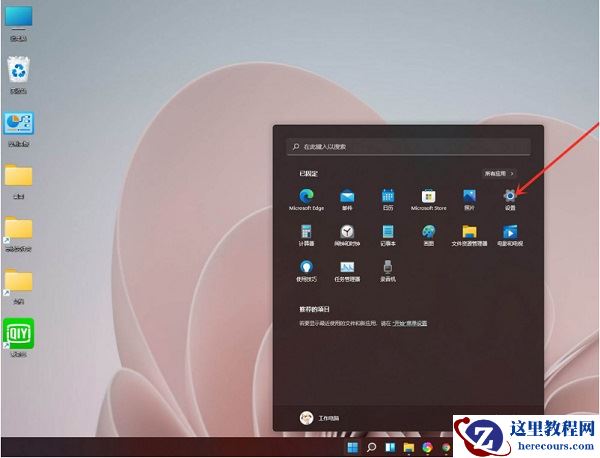Open the Alarms & Clock app
This screenshot has width=600, height=458.
(x=347, y=235)
